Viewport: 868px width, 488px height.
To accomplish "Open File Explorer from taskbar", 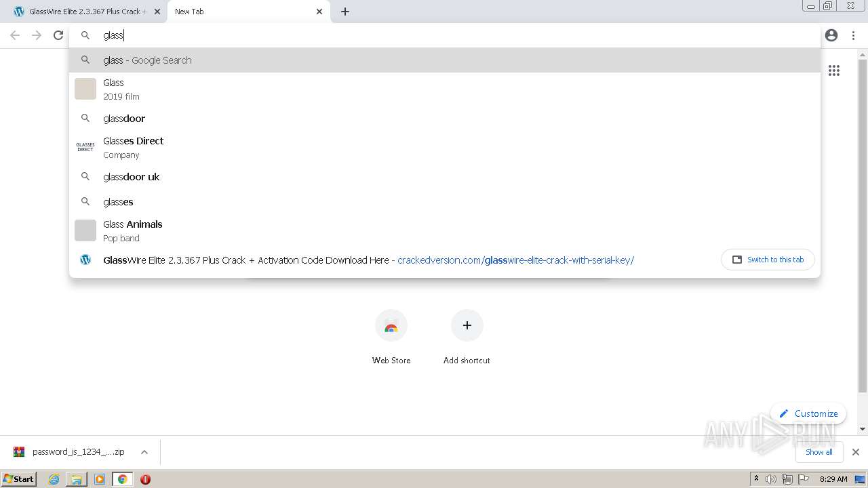I will [x=77, y=479].
